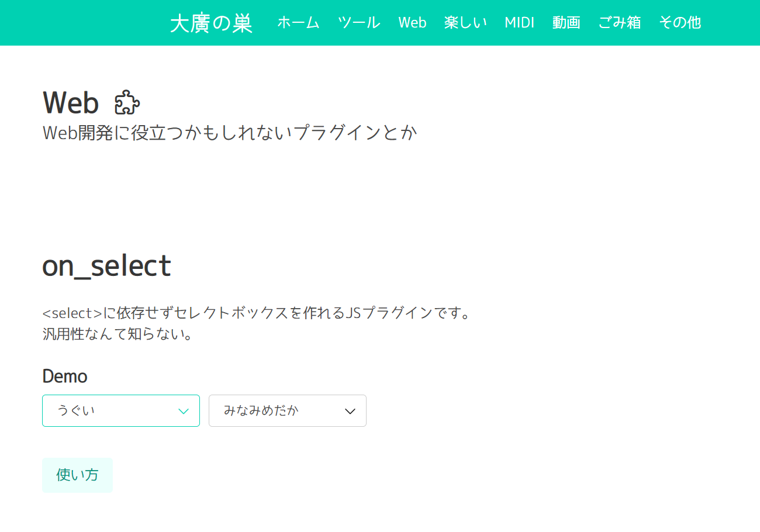Click the Demo label

(65, 376)
